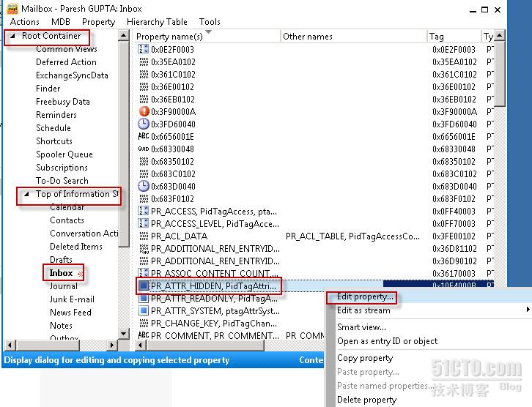Click folder tree scroll down arrow

point(124,334)
